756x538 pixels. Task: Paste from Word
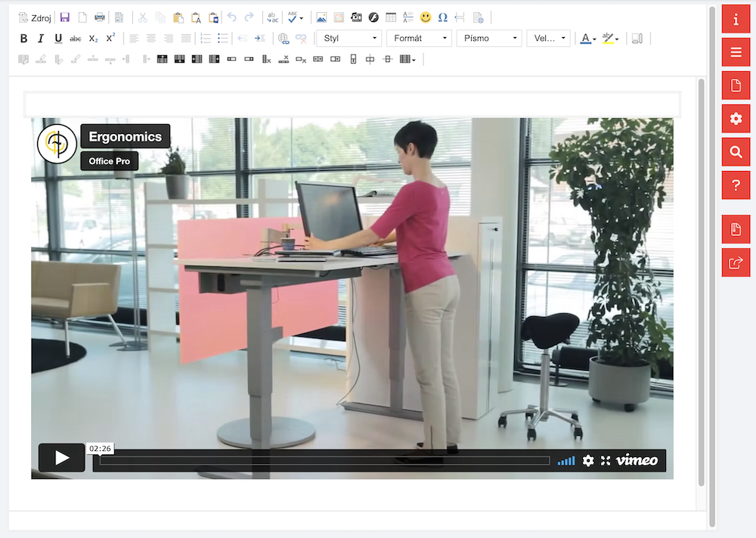pos(214,18)
